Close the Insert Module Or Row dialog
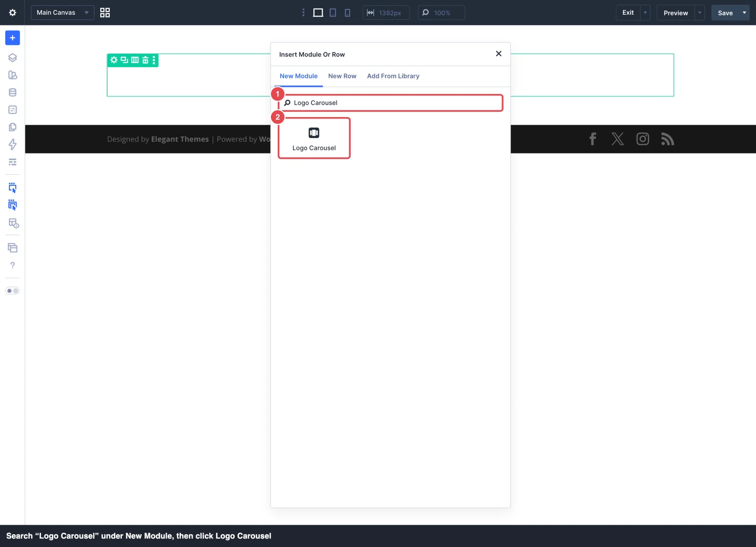Image resolution: width=756 pixels, height=547 pixels. coord(498,54)
